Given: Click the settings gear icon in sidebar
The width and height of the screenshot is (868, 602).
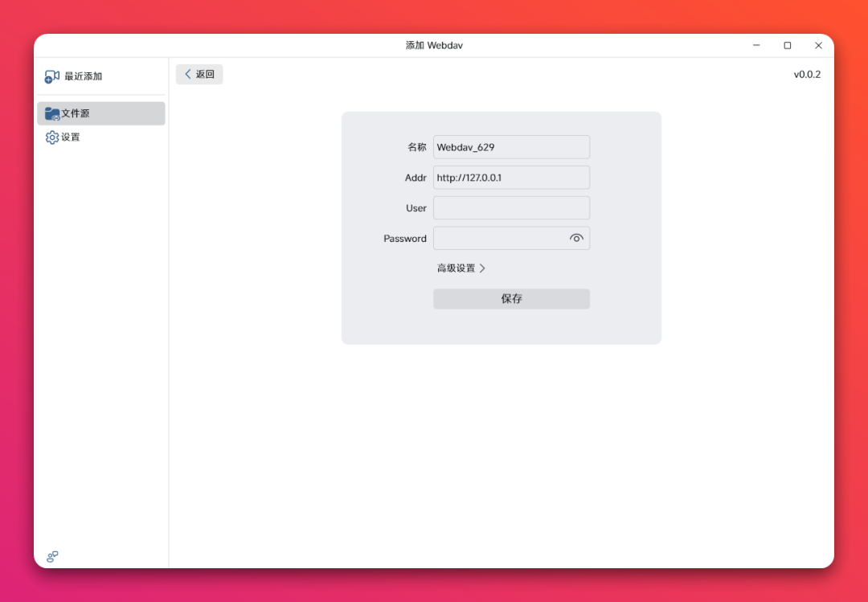Looking at the screenshot, I should point(52,137).
